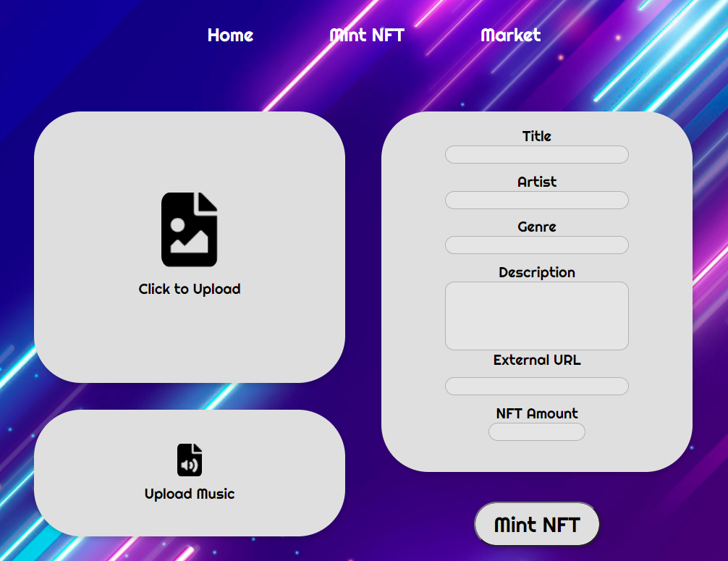Image resolution: width=728 pixels, height=561 pixels.
Task: Click the Genre field label
Action: click(537, 227)
